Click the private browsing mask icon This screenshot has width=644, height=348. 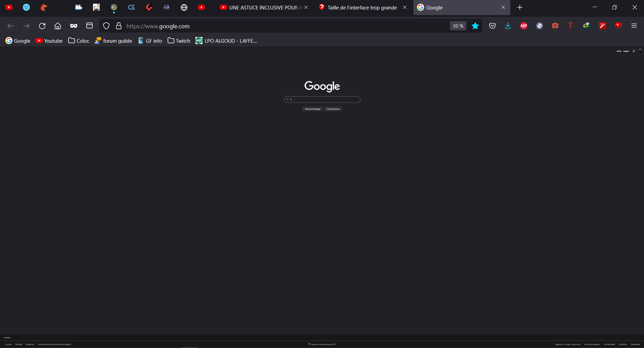(74, 26)
